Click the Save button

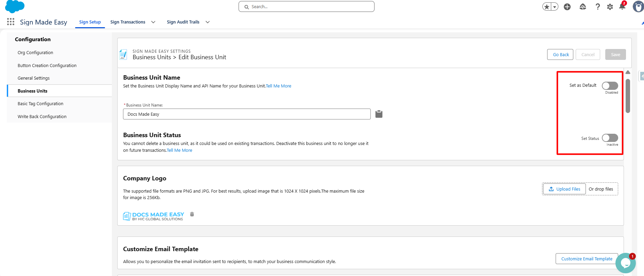pyautogui.click(x=615, y=54)
